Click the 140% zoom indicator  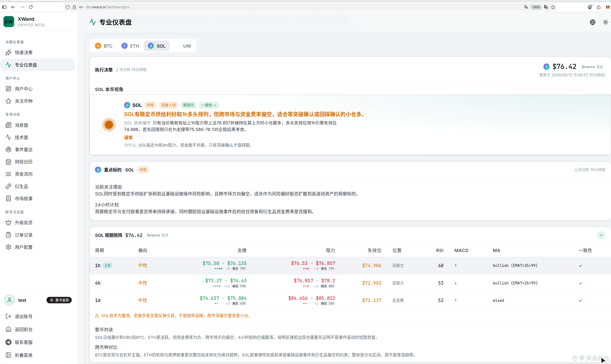click(536, 7)
